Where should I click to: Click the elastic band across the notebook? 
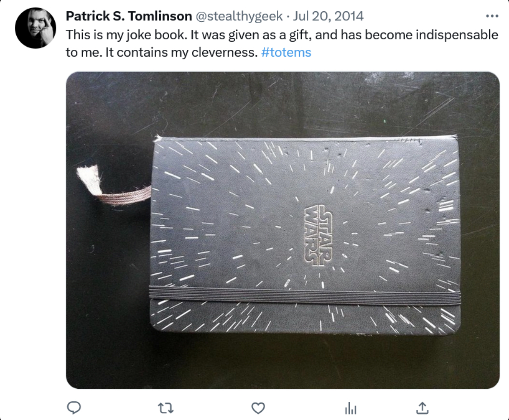point(305,295)
